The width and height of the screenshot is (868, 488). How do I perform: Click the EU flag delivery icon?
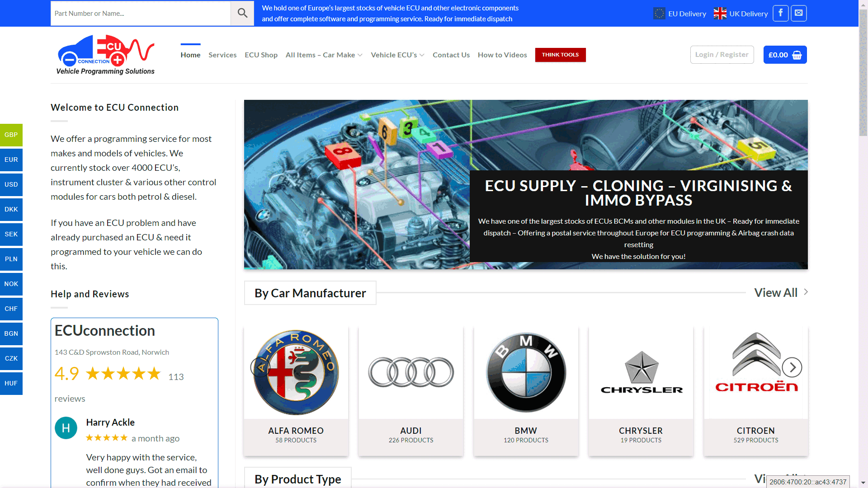point(659,13)
